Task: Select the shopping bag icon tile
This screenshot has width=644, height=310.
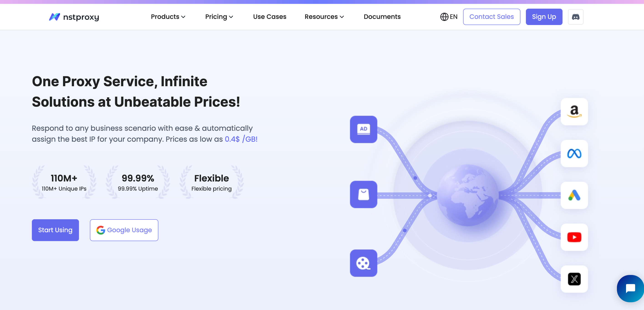Action: 363,194
